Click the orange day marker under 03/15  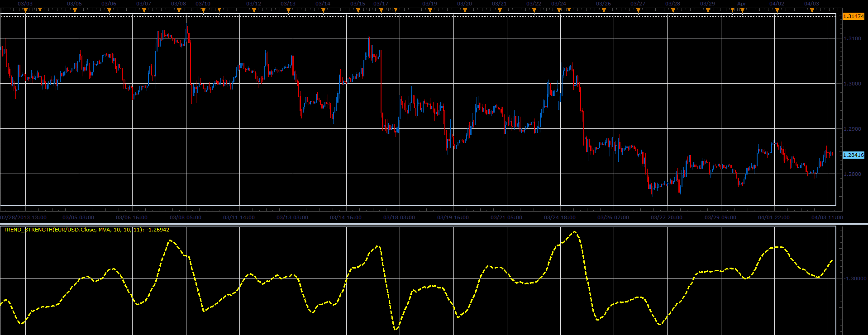[x=358, y=10]
